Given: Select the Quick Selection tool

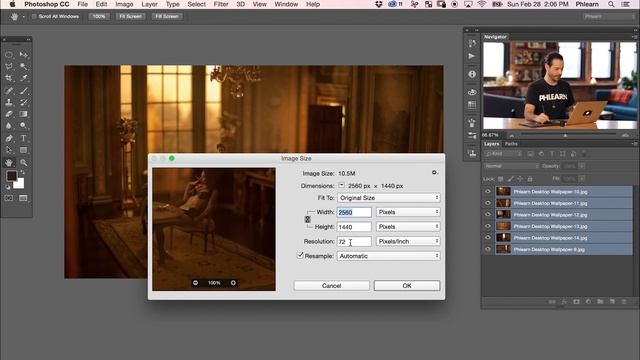Looking at the screenshot, I should tap(23, 67).
